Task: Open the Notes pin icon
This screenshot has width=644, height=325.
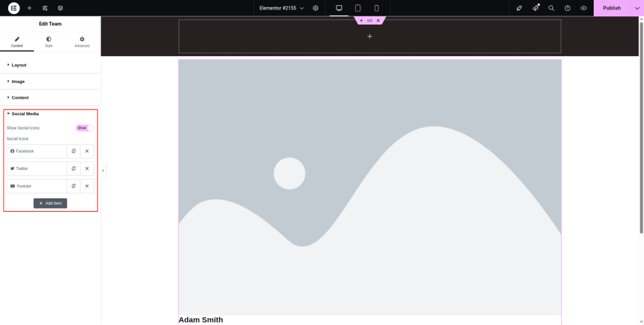Action: click(x=519, y=8)
